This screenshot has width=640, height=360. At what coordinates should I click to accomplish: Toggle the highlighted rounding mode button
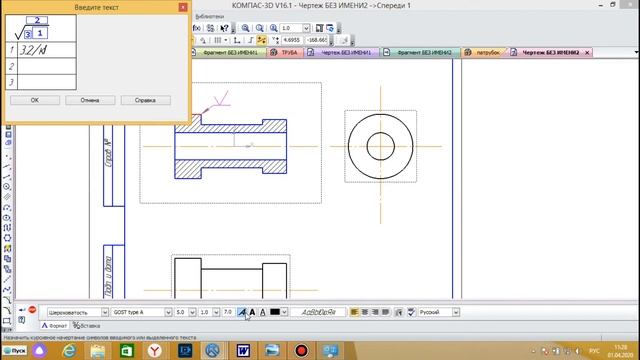pyautogui.click(x=261, y=40)
